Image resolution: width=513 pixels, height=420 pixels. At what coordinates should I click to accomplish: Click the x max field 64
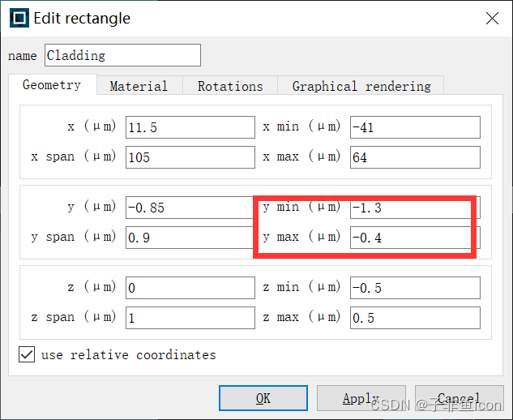(415, 157)
